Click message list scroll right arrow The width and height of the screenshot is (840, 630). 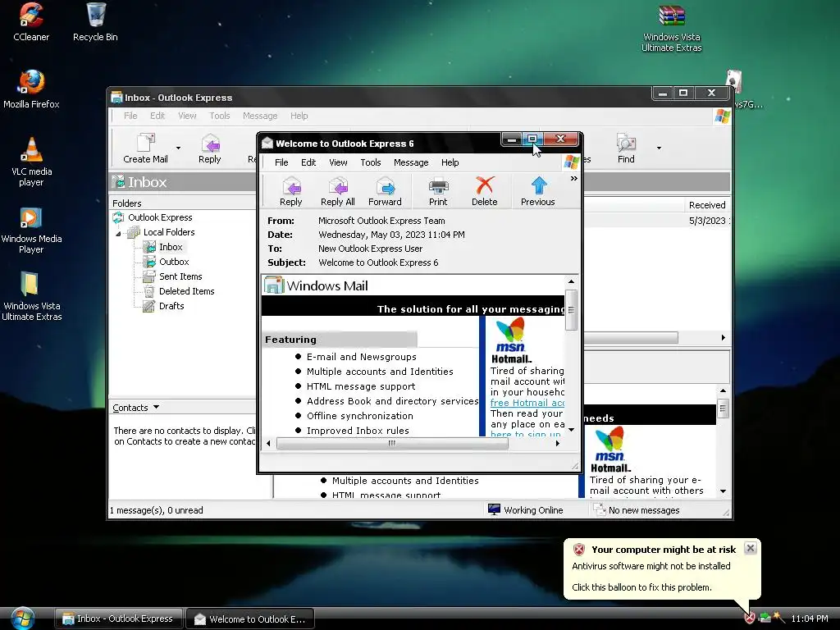(724, 337)
